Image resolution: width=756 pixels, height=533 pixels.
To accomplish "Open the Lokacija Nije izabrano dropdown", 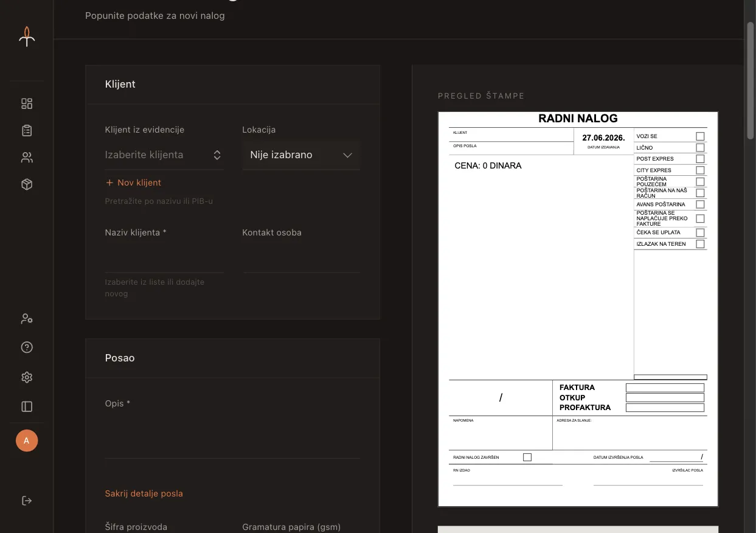I will point(301,155).
